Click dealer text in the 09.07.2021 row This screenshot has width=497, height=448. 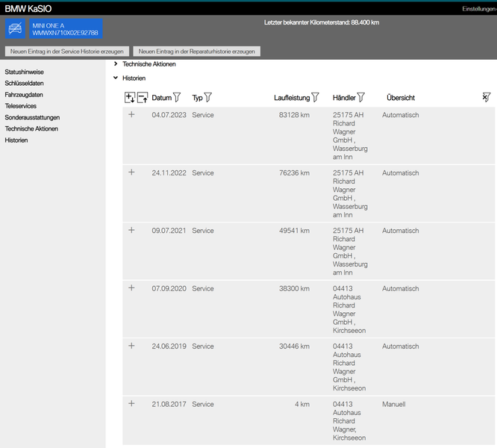pos(350,252)
